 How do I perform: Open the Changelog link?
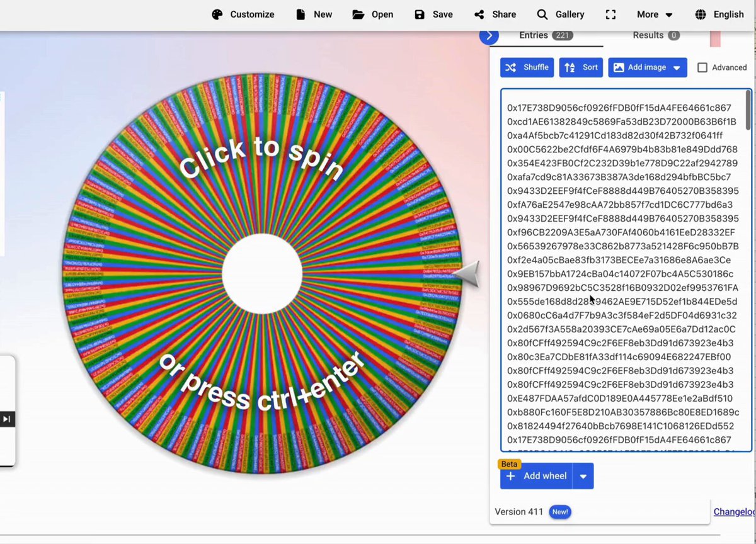735,512
